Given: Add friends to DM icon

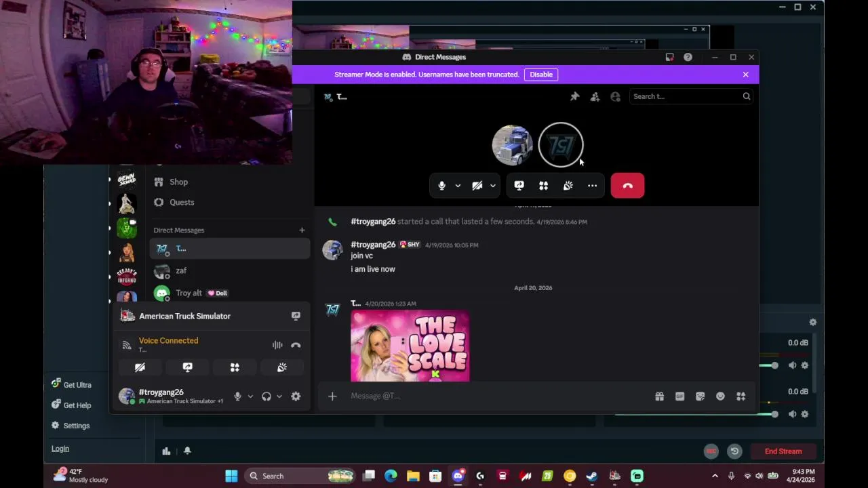Looking at the screenshot, I should click(595, 96).
